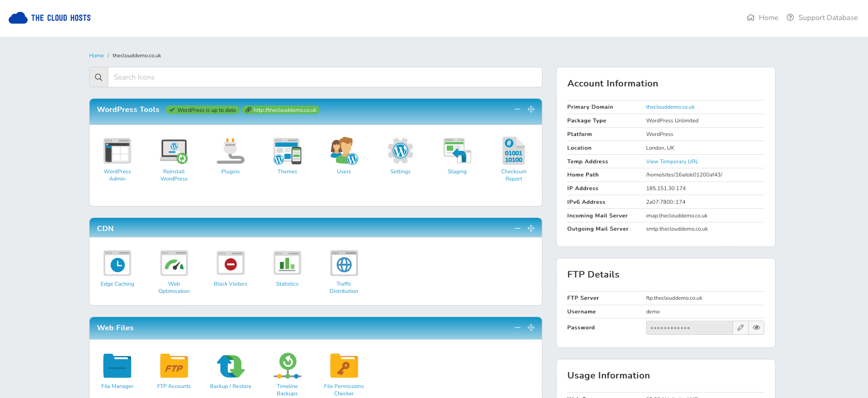Collapse the CDN panel
Viewport: 868px width, 398px height.
click(517, 228)
